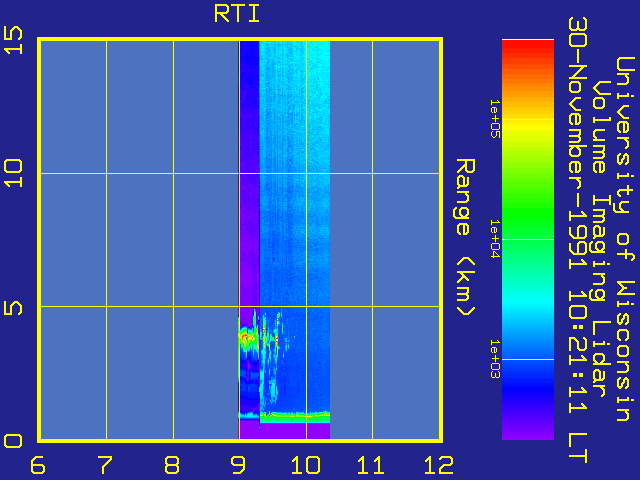The width and height of the screenshot is (640, 480).
Task: Click the x-axis label 8
Action: pos(172,465)
